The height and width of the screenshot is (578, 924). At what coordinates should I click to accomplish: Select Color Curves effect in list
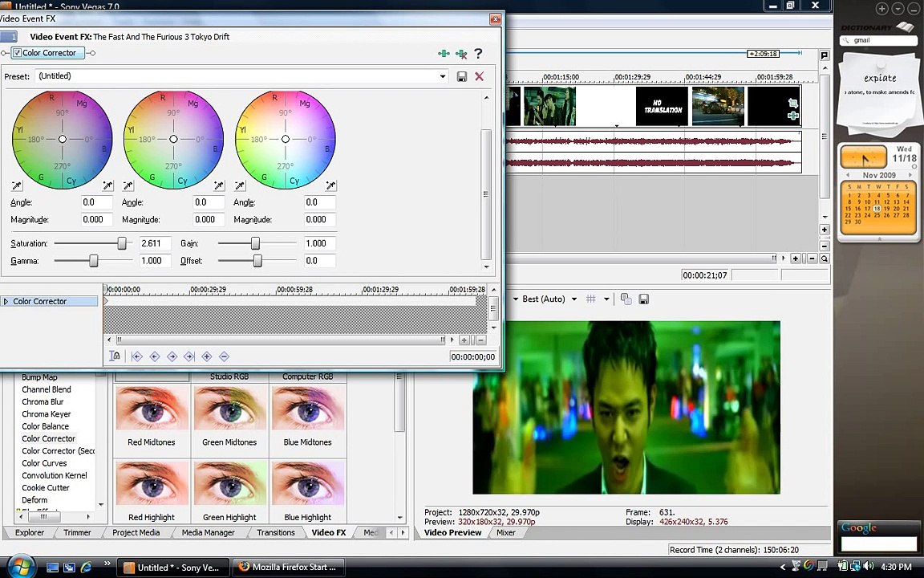44,463
